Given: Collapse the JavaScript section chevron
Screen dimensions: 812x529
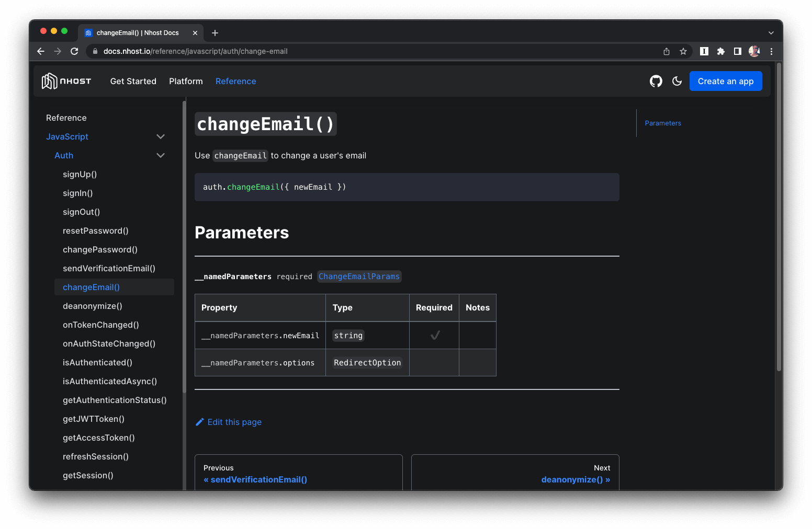Looking at the screenshot, I should 161,136.
